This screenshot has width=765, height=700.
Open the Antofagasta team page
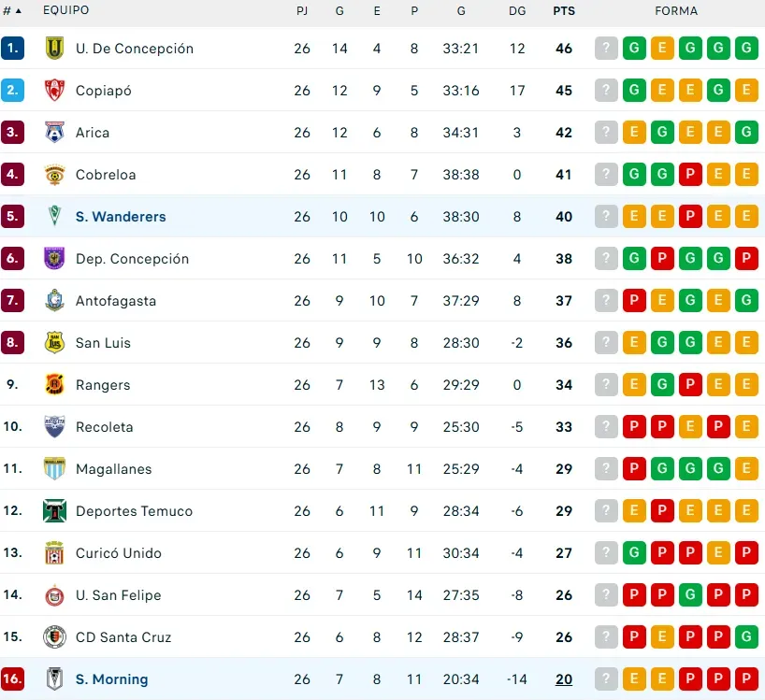coord(116,301)
